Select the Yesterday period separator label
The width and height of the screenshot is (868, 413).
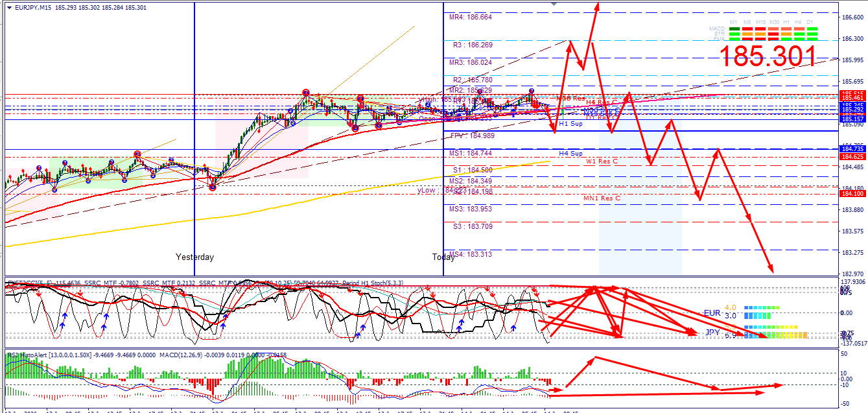coord(194,257)
